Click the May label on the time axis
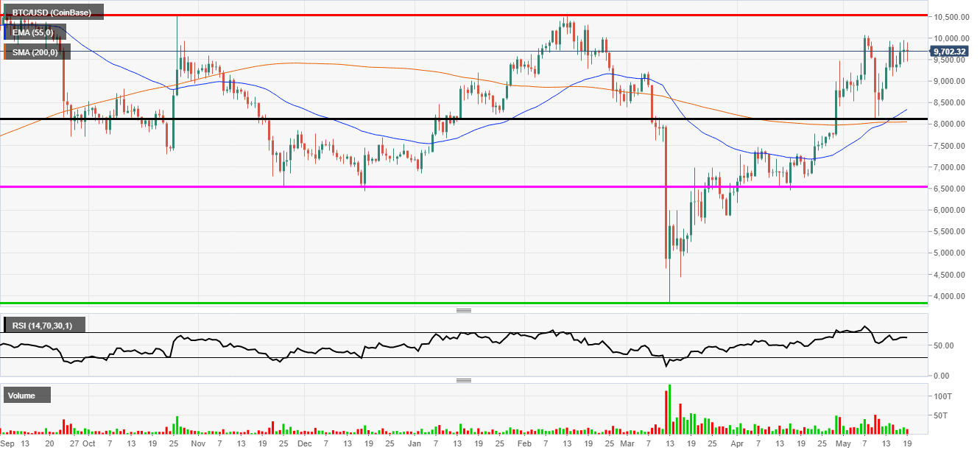The height and width of the screenshot is (453, 980). pyautogui.click(x=844, y=444)
